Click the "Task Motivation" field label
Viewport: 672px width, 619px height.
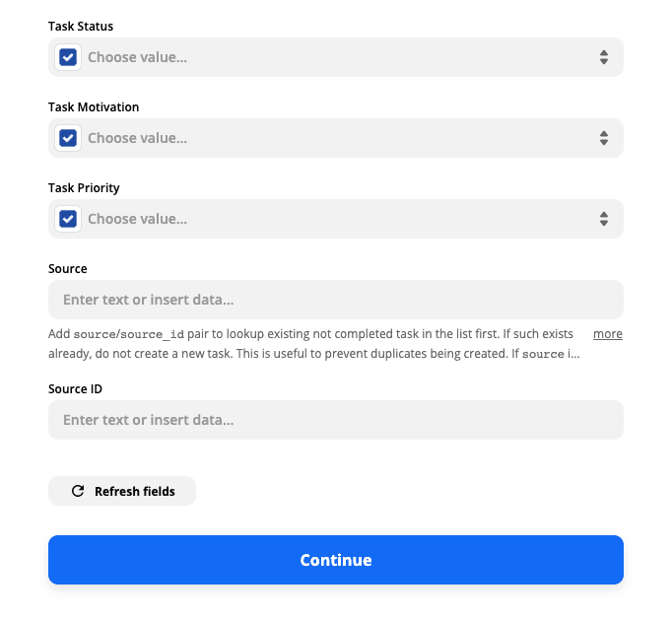click(x=94, y=106)
